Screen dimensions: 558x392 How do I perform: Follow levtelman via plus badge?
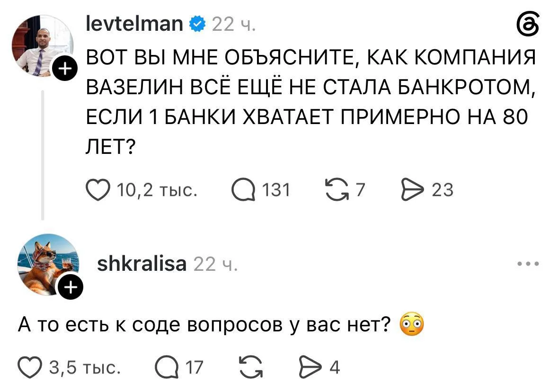tap(64, 68)
